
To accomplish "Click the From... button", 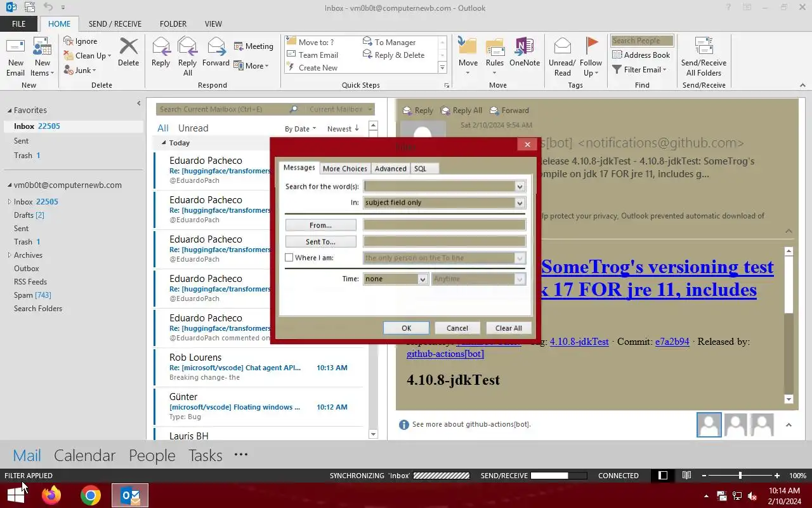I will (x=320, y=225).
